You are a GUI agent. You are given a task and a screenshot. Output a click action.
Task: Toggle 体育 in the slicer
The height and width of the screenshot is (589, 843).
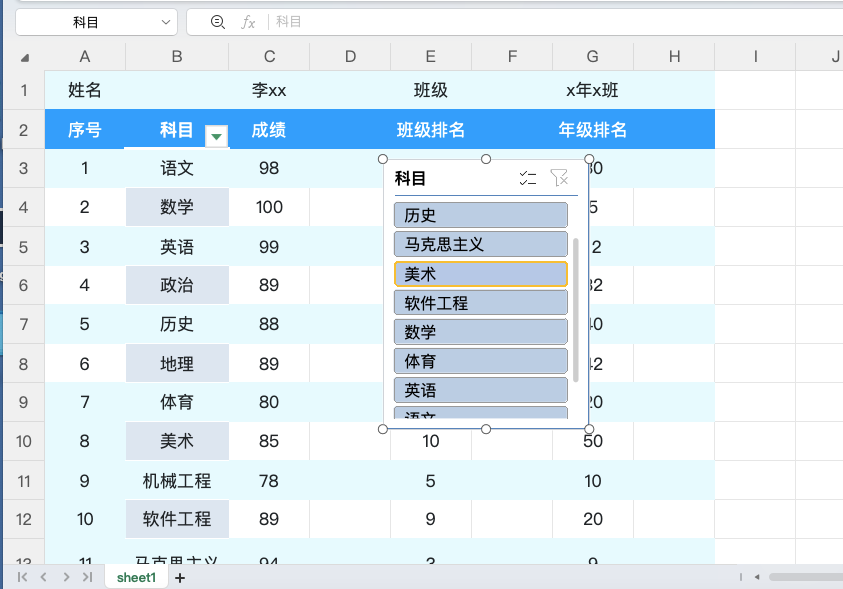coord(480,360)
